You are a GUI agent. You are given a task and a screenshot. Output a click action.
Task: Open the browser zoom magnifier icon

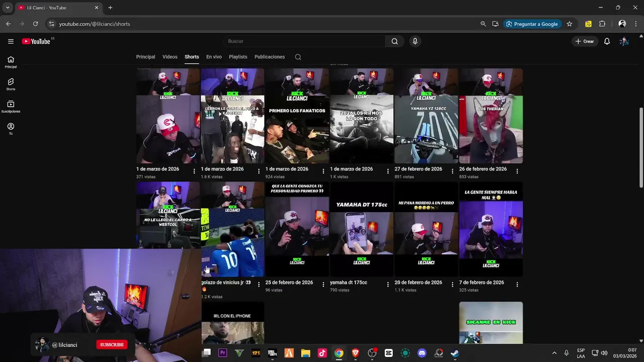pos(483,24)
